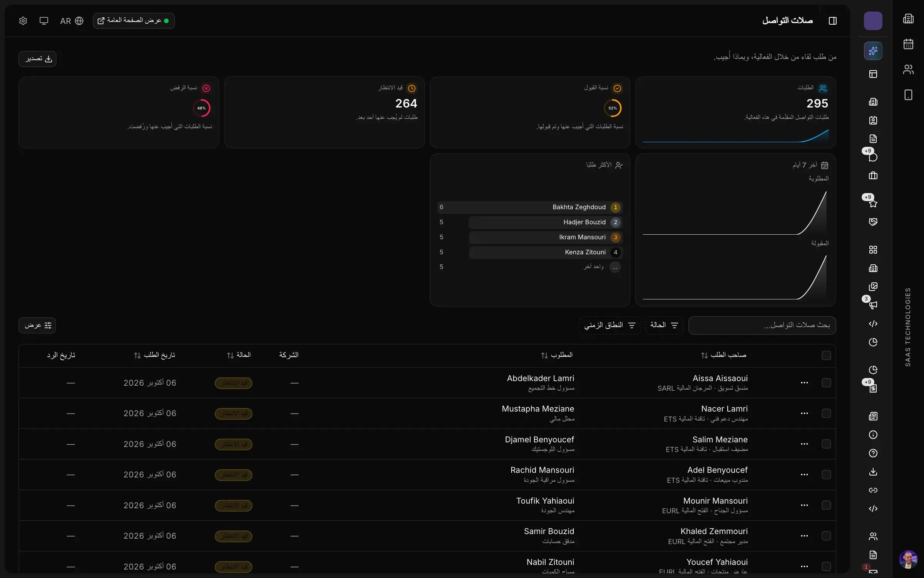Open the briefcase icon in the sidebar
The height and width of the screenshot is (578, 924).
pyautogui.click(x=873, y=176)
